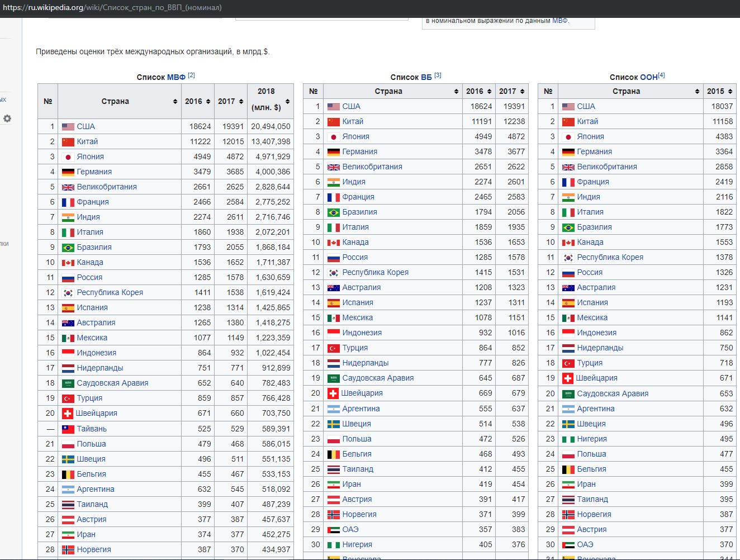Click the Taiwan flag in the IMF list
The width and height of the screenshot is (740, 560).
coord(68,429)
